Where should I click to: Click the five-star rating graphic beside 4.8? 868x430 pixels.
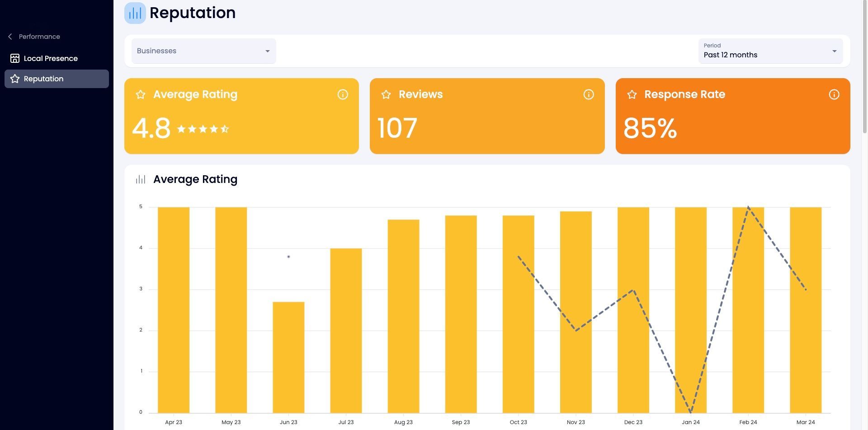click(203, 129)
